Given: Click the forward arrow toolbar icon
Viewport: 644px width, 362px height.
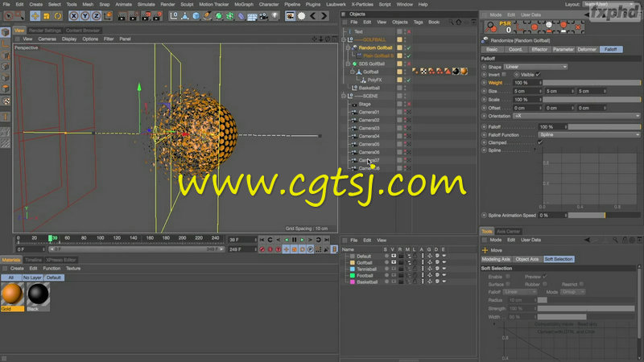Looking at the screenshot, I should (x=324, y=16).
